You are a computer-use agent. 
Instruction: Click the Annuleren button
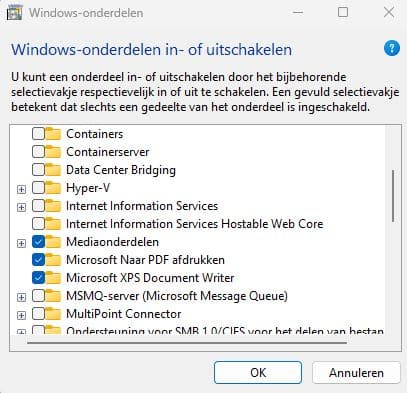[x=356, y=373]
